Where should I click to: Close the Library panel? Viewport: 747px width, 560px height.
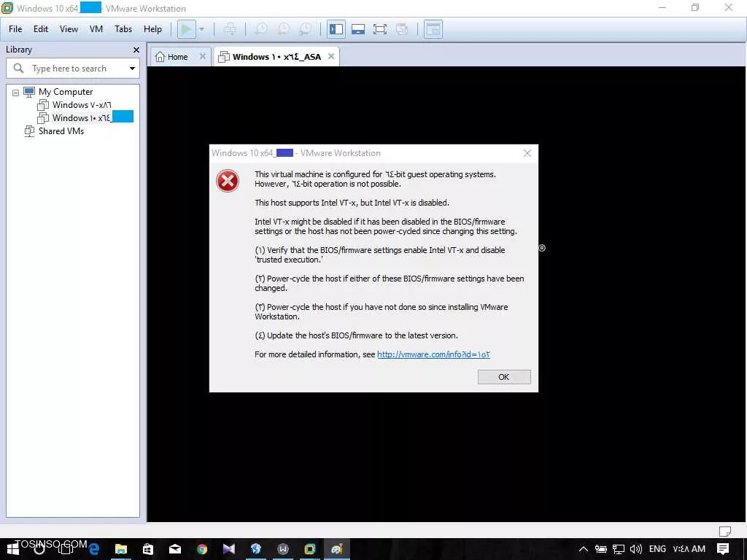[136, 50]
